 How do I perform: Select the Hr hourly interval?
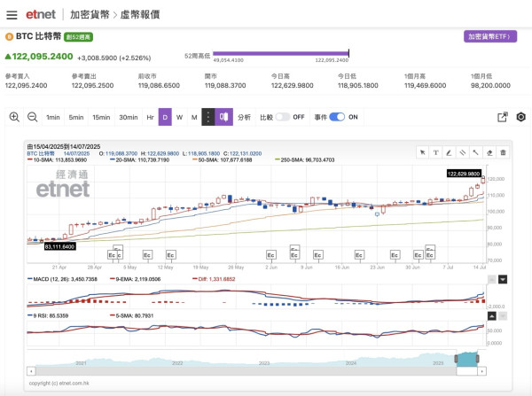(x=151, y=117)
